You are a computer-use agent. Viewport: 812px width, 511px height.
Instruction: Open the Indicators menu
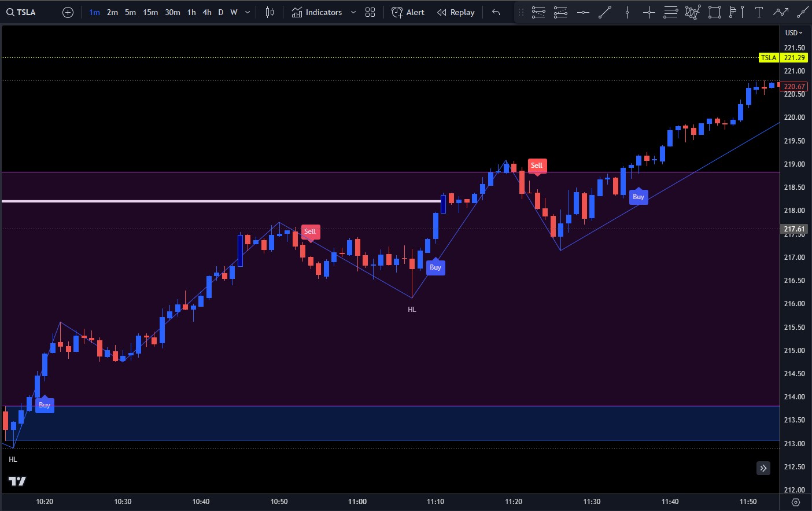[x=317, y=12]
